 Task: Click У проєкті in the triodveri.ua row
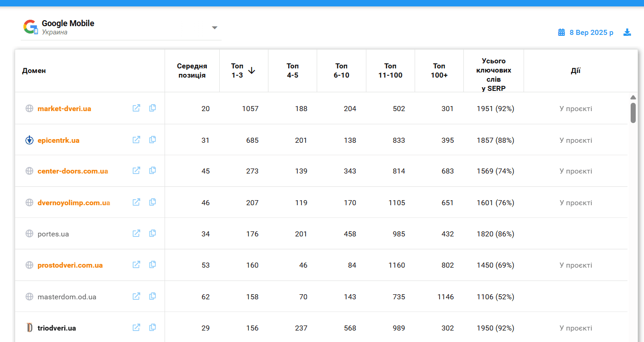pyautogui.click(x=576, y=328)
